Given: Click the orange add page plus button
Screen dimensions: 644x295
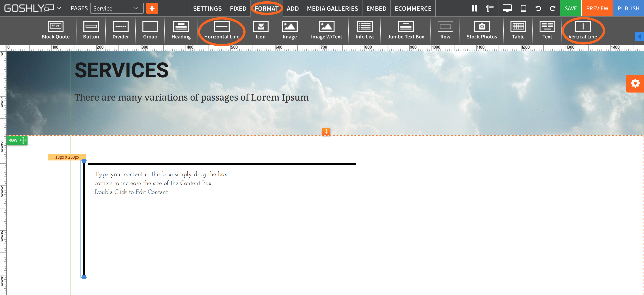Looking at the screenshot, I should point(152,8).
